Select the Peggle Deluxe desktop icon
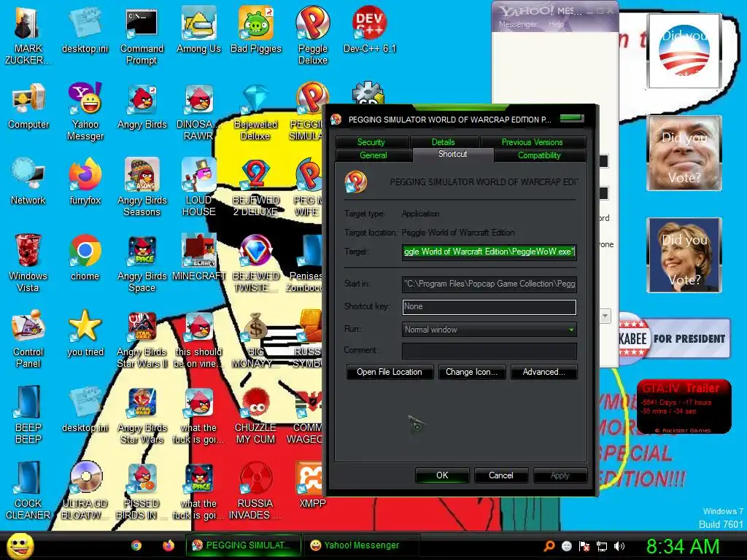Screen dimensions: 747x560 pyautogui.click(x=312, y=36)
